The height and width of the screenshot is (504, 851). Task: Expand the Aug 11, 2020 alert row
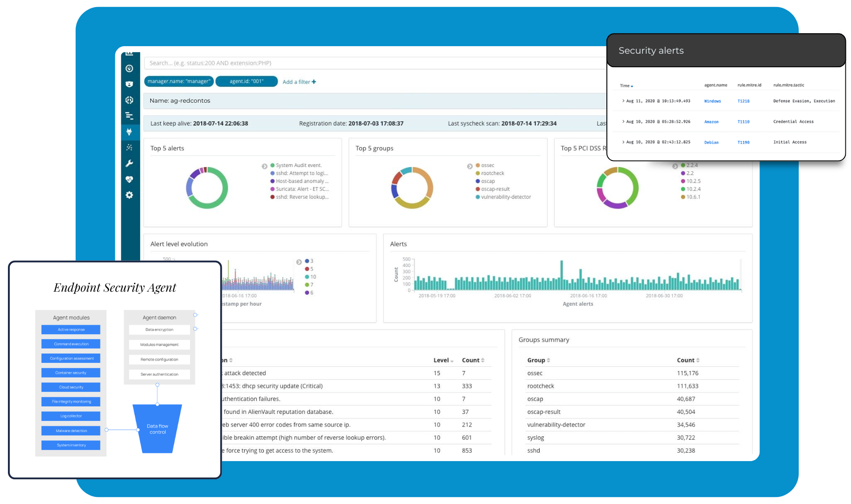(623, 101)
